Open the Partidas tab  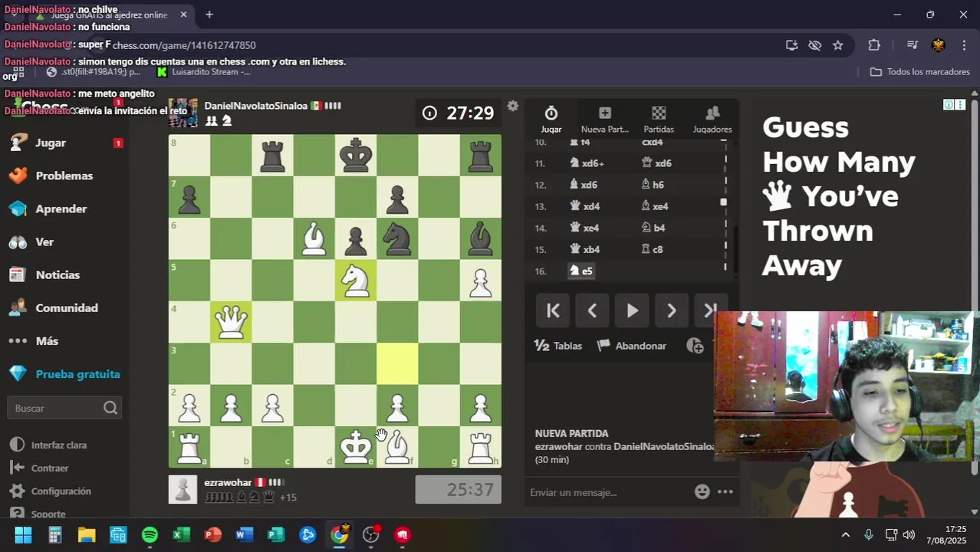pyautogui.click(x=659, y=120)
